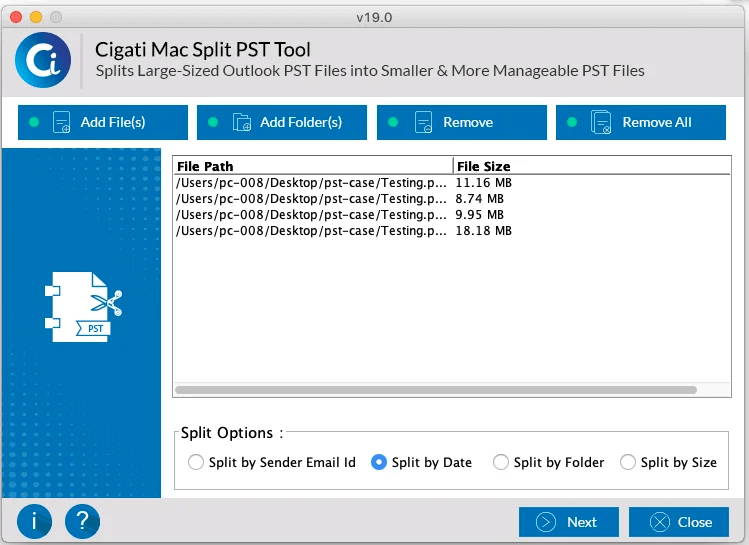The image size is (749, 545).
Task: Click the green dot on Remove
Action: pos(393,122)
